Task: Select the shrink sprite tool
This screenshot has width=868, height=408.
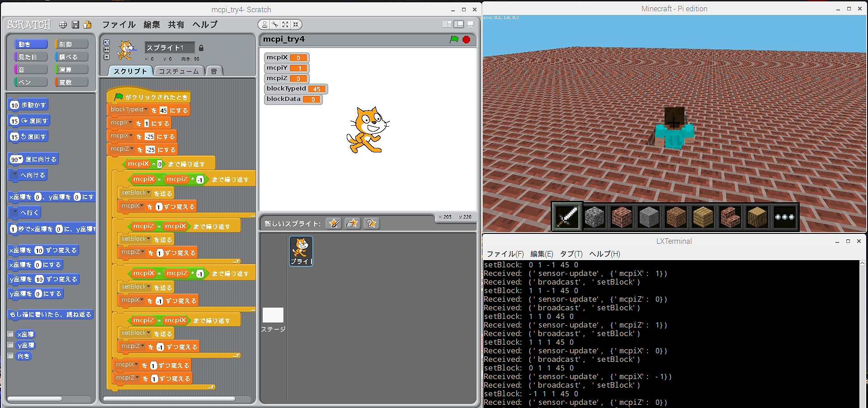Action: (x=295, y=24)
